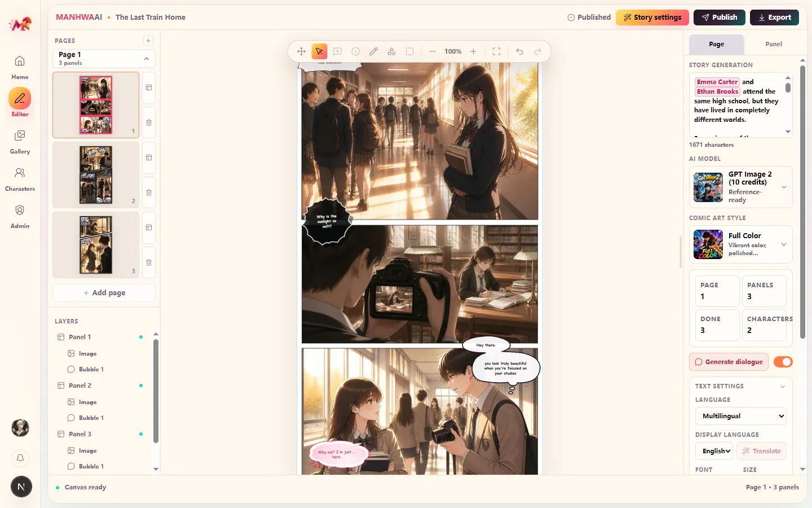Viewport: 812px width, 508px height.
Task: Click the user profile 'N' avatar
Action: pyautogui.click(x=21, y=487)
